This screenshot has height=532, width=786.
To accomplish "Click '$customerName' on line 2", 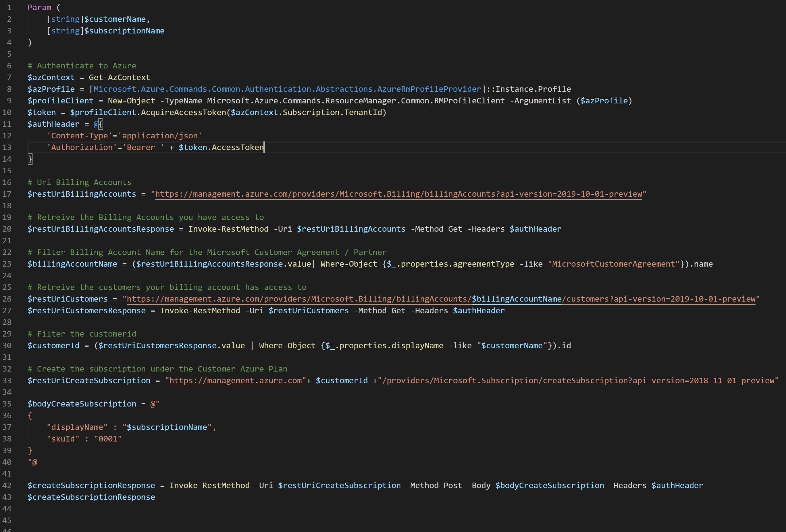I will point(115,19).
